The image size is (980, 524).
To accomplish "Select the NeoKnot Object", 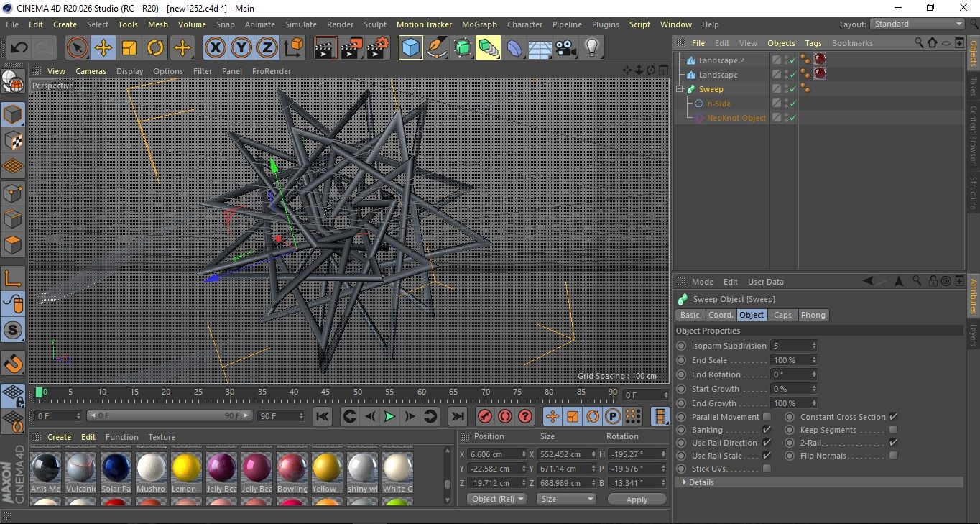I will coord(736,118).
